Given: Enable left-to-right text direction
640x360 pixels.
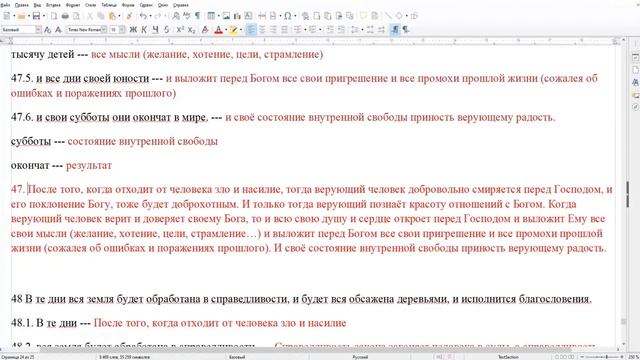Looking at the screenshot, I should (395, 30).
